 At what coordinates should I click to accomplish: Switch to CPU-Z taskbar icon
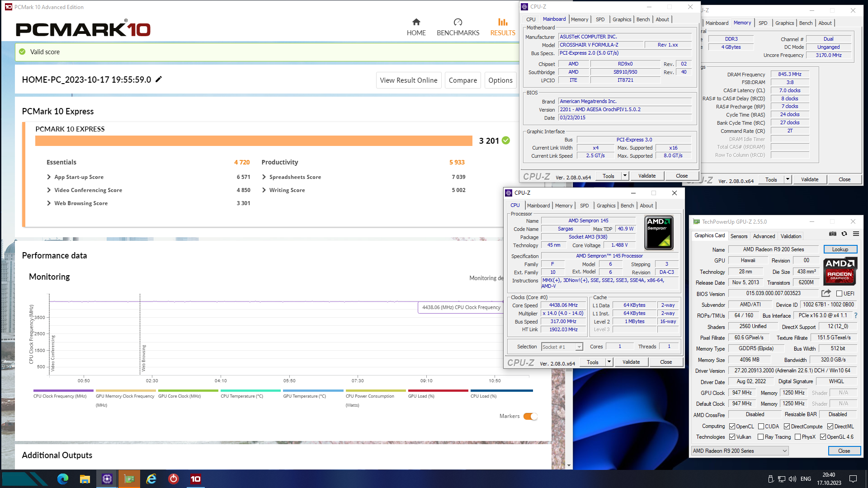click(x=107, y=479)
